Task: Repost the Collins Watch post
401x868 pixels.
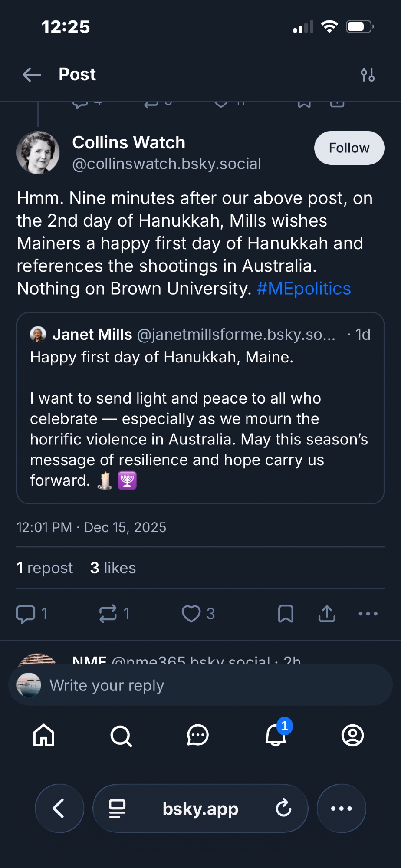Action: tap(108, 614)
